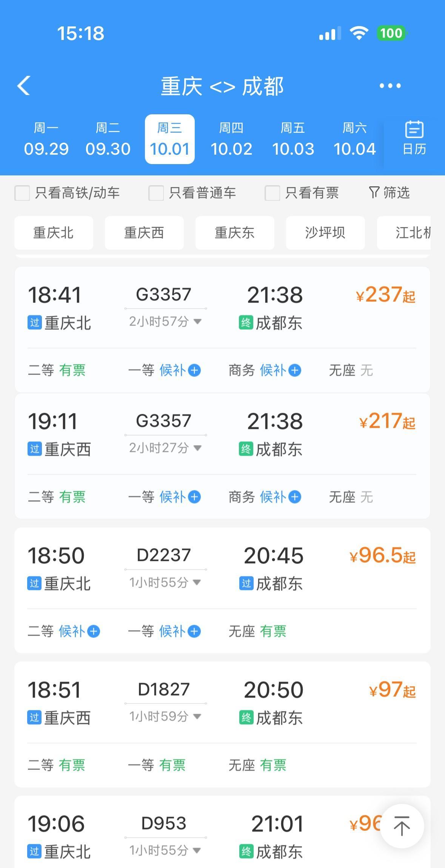Open the calendar date picker icon
The image size is (445, 868).
tap(414, 138)
